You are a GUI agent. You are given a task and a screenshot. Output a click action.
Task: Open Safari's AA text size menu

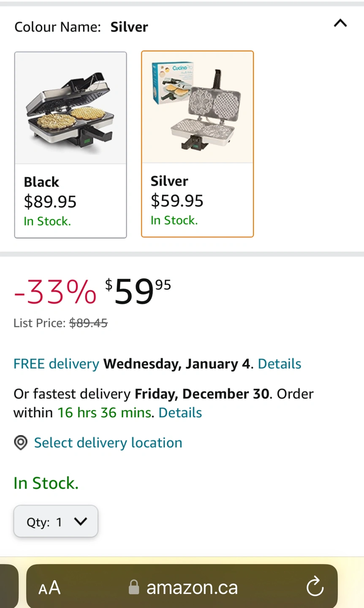pos(49,587)
